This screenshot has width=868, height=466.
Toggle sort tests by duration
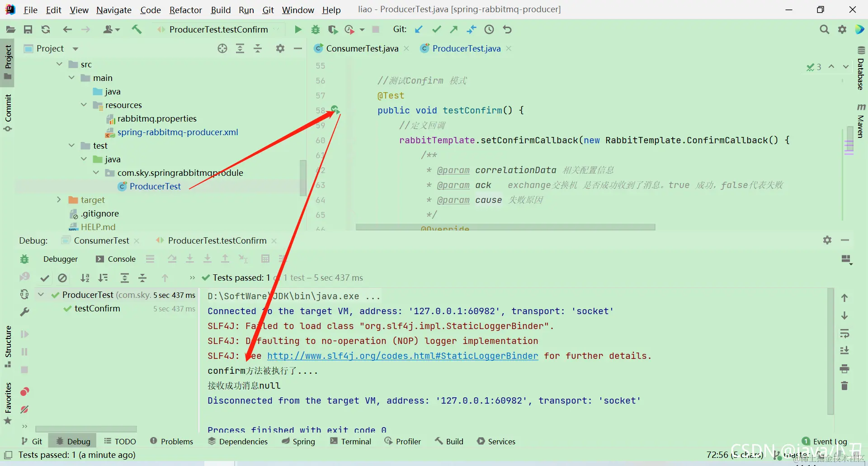pos(104,278)
